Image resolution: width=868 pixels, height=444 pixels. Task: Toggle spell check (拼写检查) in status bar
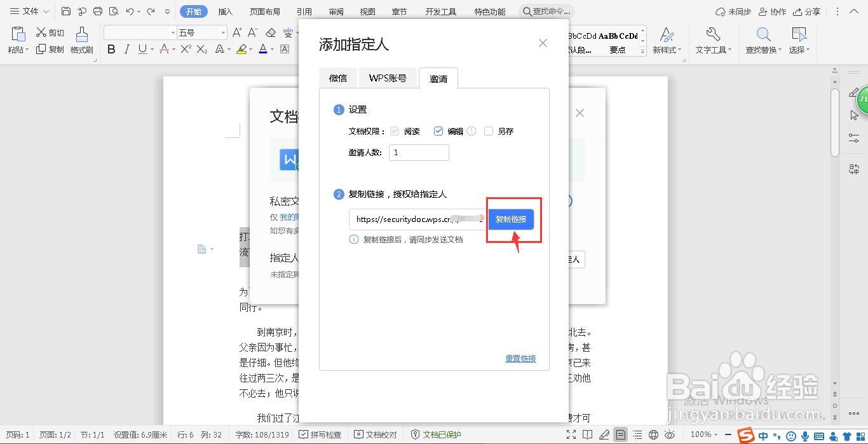(320, 435)
